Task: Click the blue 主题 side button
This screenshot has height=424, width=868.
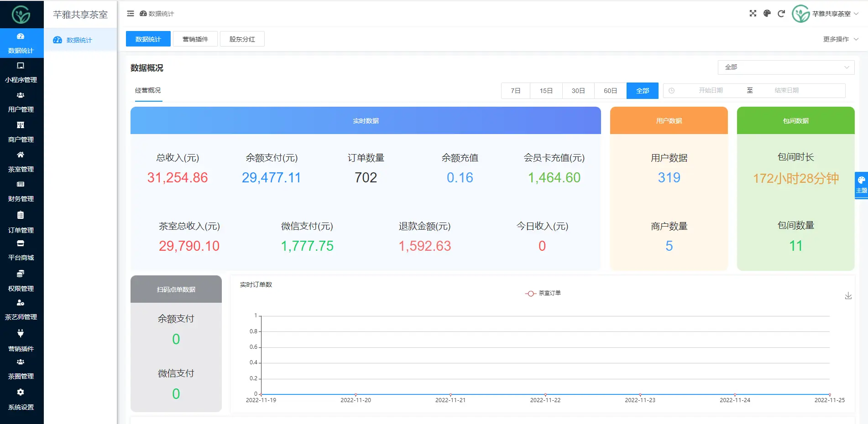Action: 861,185
